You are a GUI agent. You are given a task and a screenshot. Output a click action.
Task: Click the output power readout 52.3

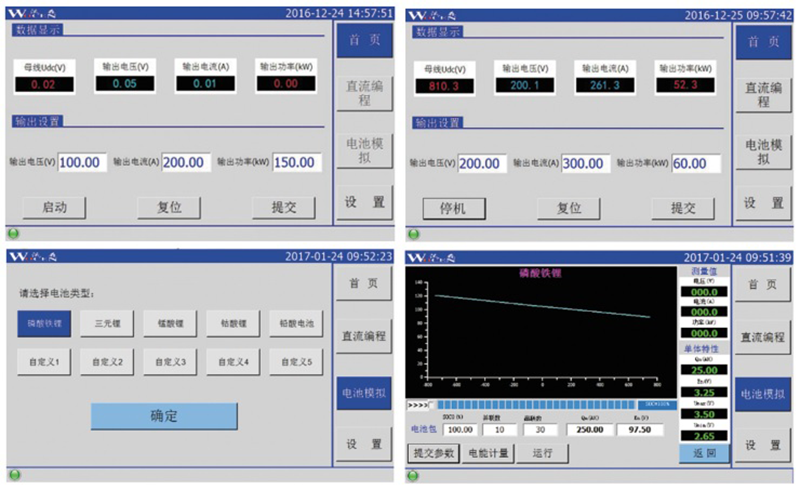pos(685,85)
